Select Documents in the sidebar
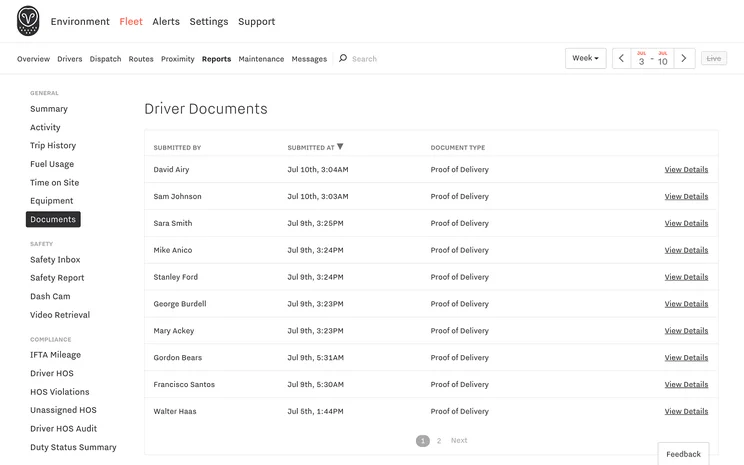Image resolution: width=744 pixels, height=465 pixels. pos(53,219)
